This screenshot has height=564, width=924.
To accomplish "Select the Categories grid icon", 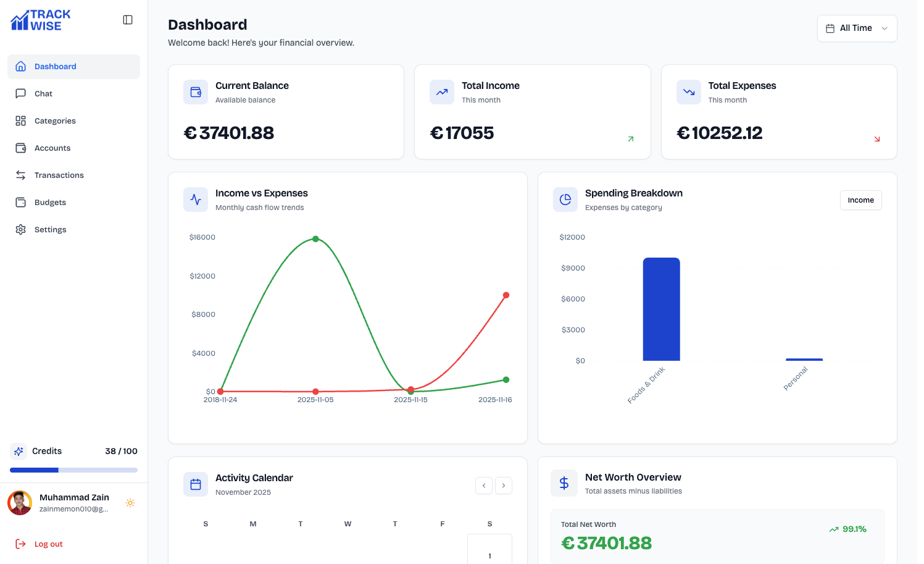I will pos(20,120).
